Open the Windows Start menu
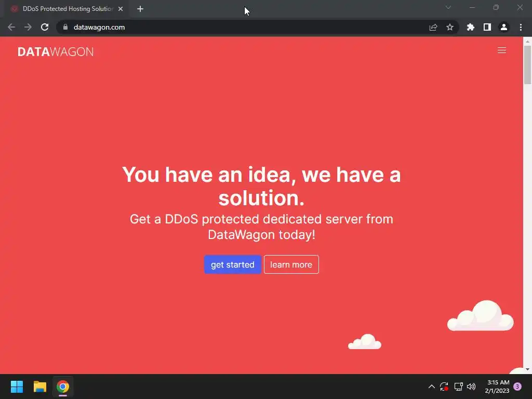Image resolution: width=532 pixels, height=399 pixels. point(17,387)
